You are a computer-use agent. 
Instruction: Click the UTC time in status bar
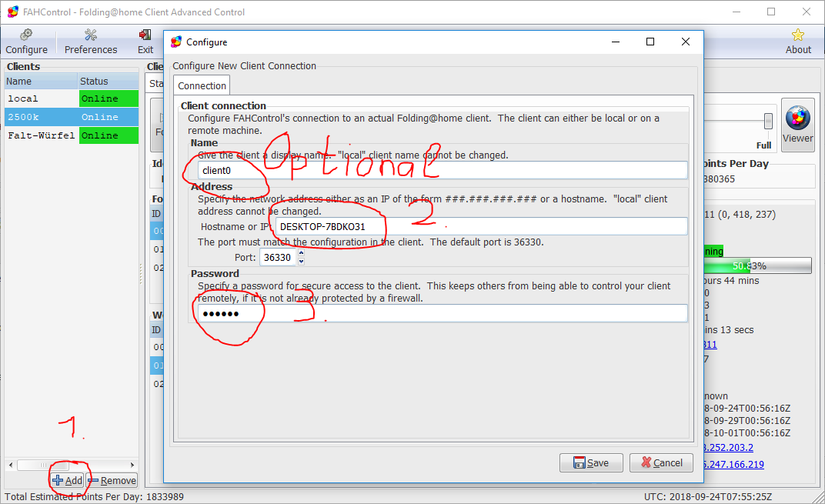coord(708,496)
